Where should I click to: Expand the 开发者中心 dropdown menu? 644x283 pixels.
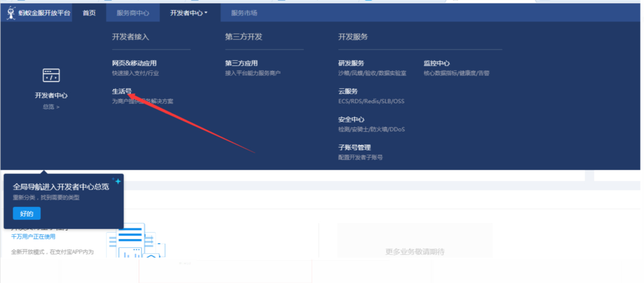click(189, 13)
